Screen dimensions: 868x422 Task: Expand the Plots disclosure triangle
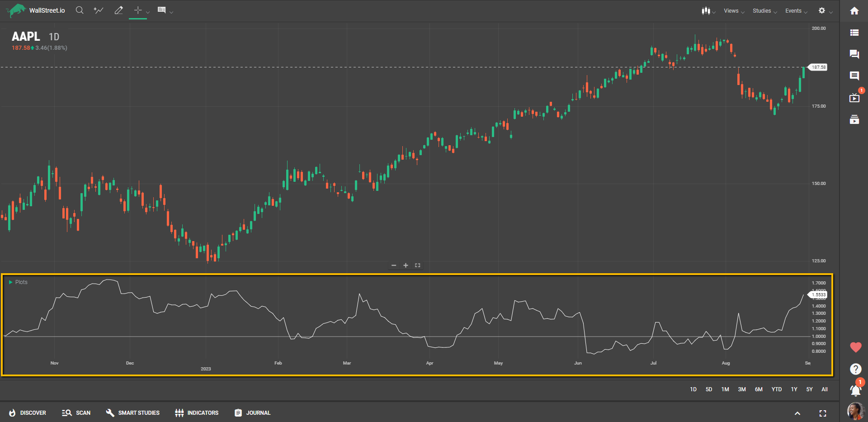point(11,282)
